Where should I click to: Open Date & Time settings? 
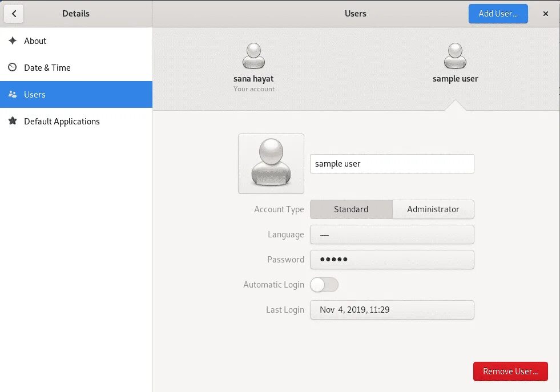[x=76, y=67]
